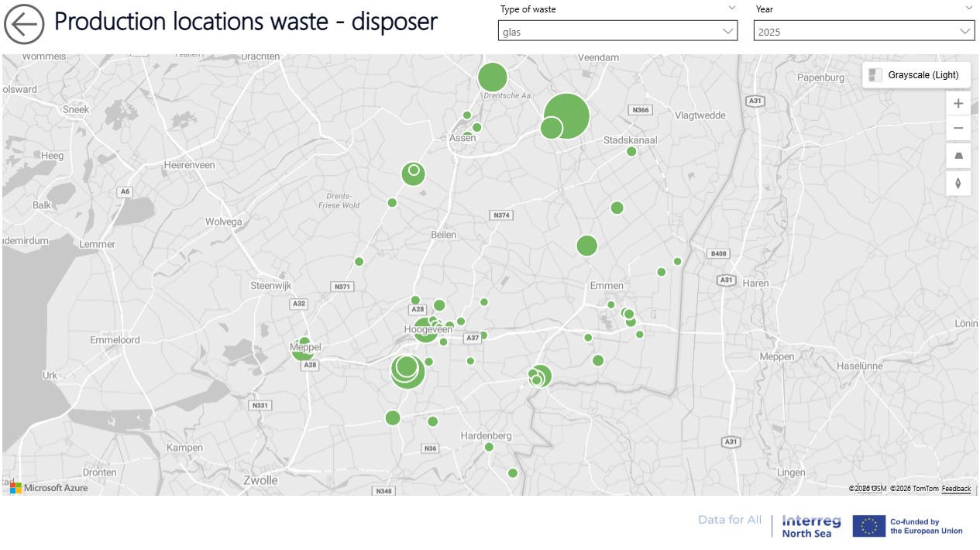Viewport: 980px width, 550px height.
Task: Zoom in on the map
Action: 958,104
